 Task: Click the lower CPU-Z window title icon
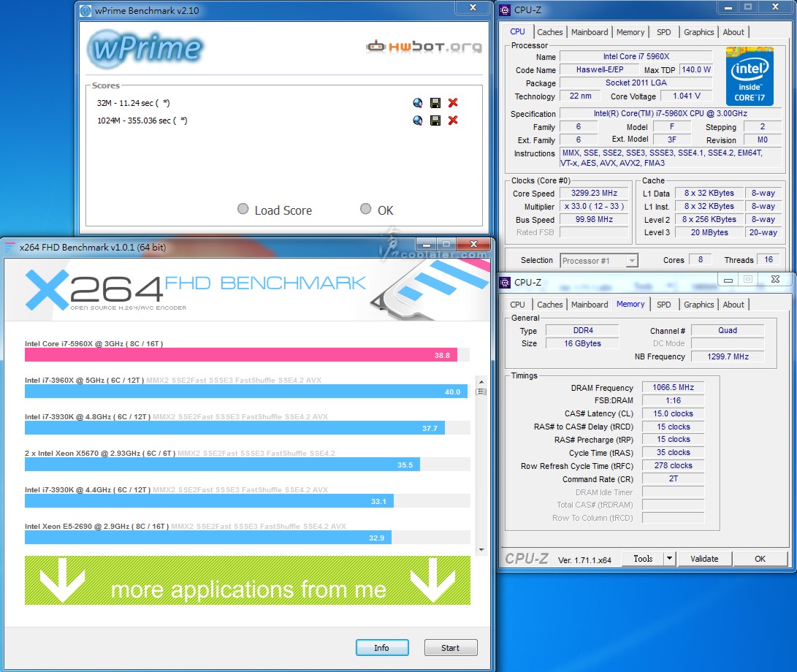(x=505, y=283)
